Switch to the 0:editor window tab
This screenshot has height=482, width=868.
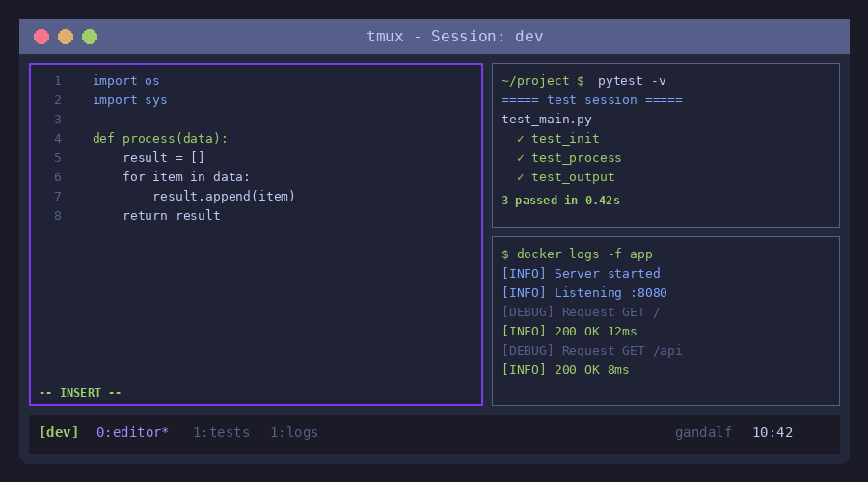coord(132,432)
